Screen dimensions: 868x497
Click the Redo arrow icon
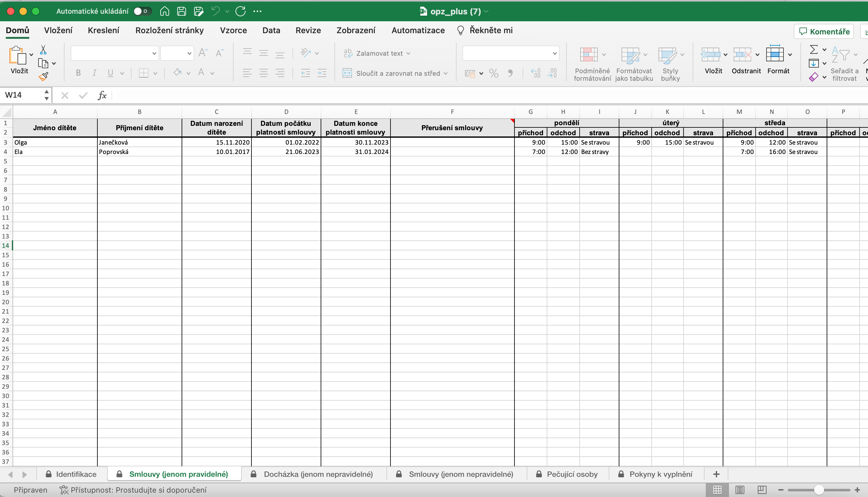[240, 11]
